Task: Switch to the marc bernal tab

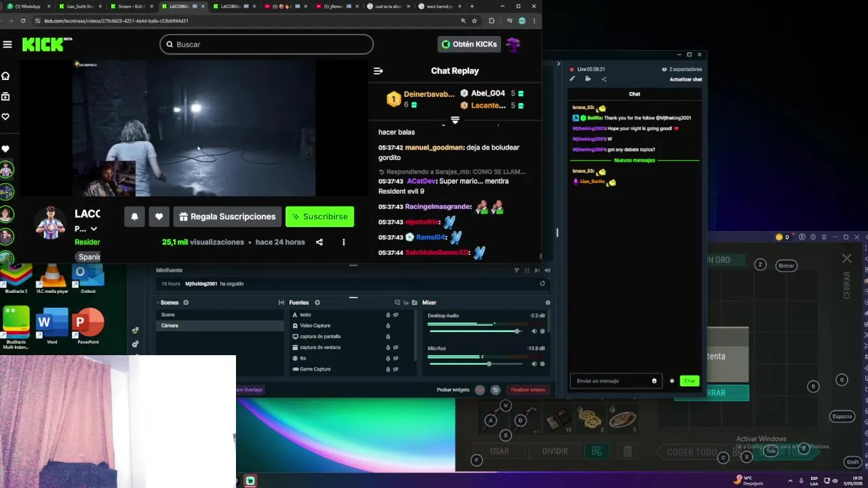Action: 440,6
